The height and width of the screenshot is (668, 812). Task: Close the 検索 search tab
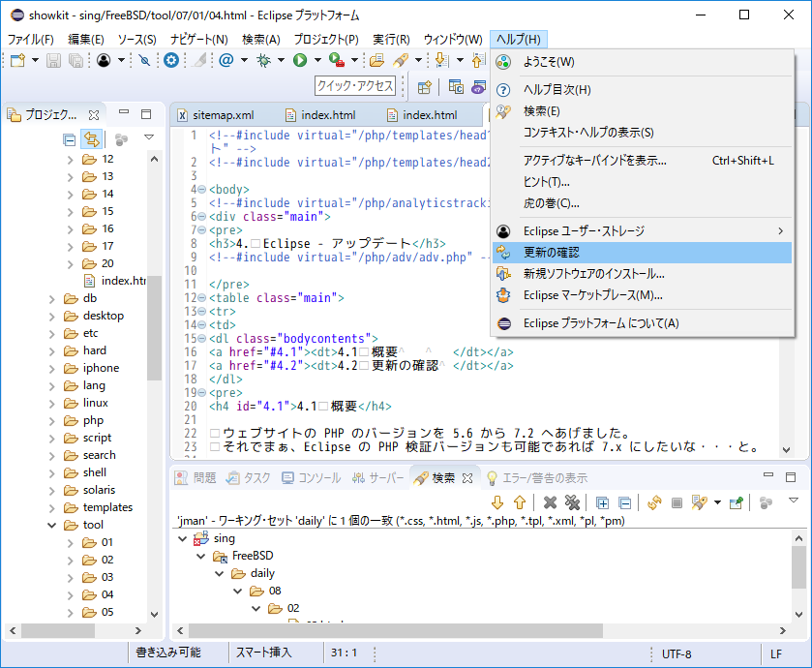tap(467, 478)
